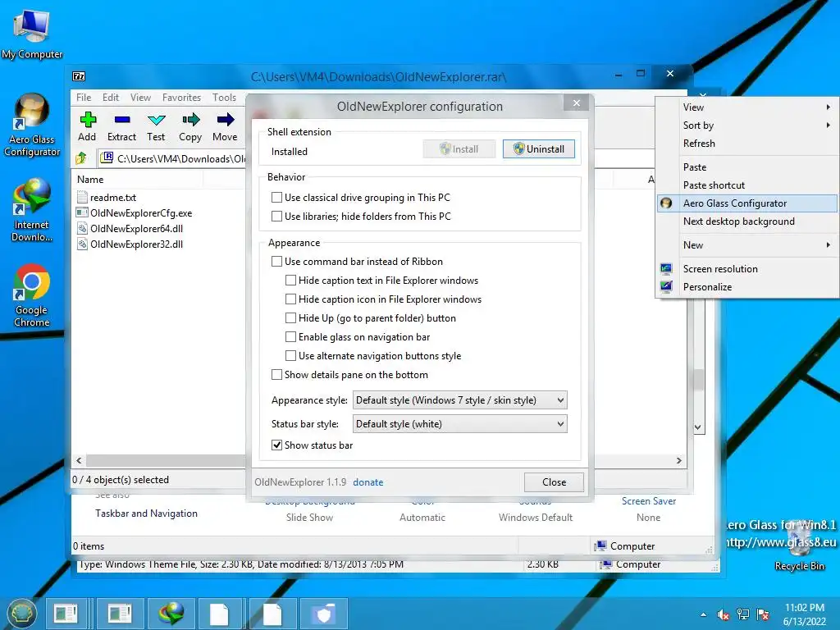This screenshot has width=840, height=630.
Task: Click the Copy icon in 7-Zip toolbar
Action: pos(190,120)
